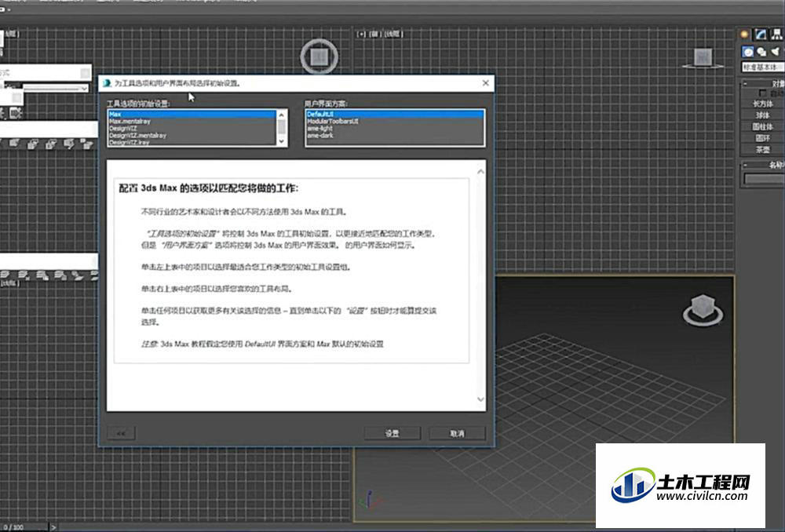Click the 茶壶 (Teapot) button
Viewport: 785px width, 532px height.
click(x=762, y=150)
